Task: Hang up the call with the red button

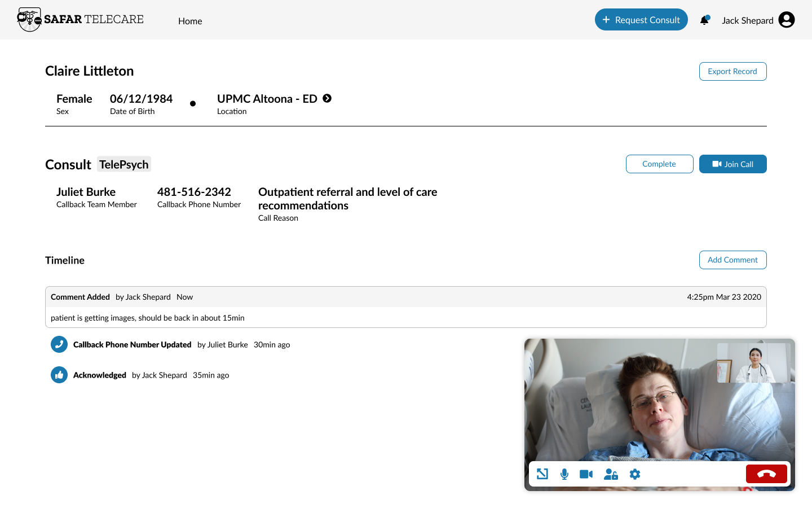Action: (x=766, y=474)
